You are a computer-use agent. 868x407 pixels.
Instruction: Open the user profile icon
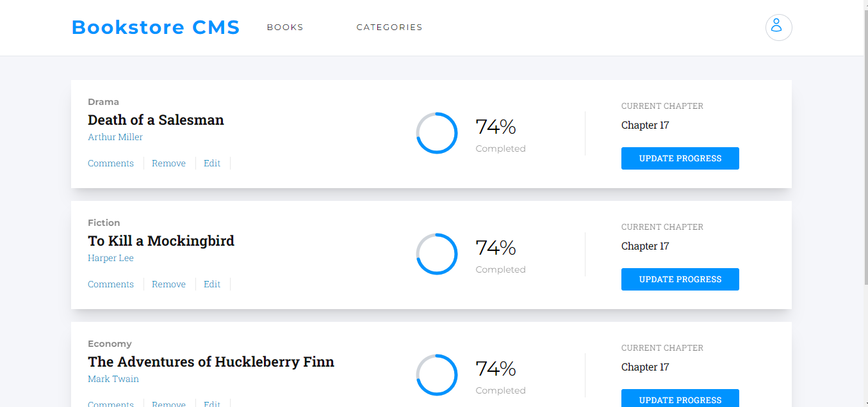[778, 28]
